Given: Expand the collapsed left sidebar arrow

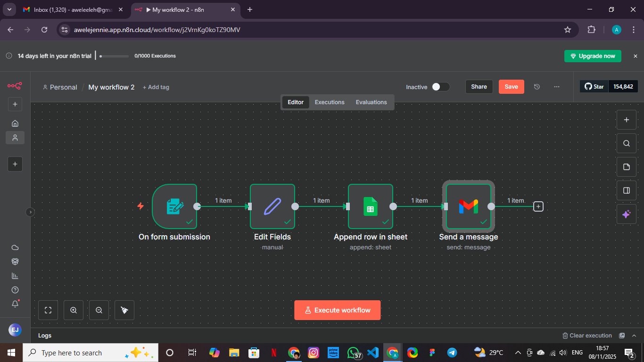Looking at the screenshot, I should point(30,212).
